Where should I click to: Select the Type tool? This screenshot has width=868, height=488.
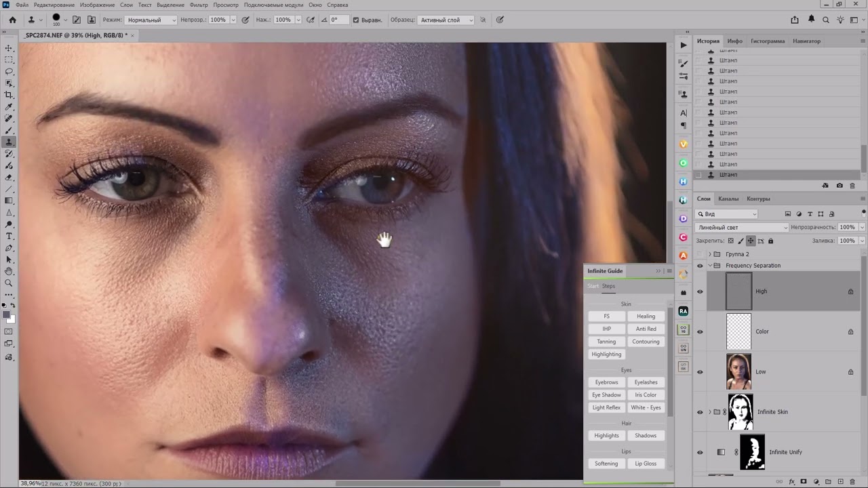pos(9,236)
